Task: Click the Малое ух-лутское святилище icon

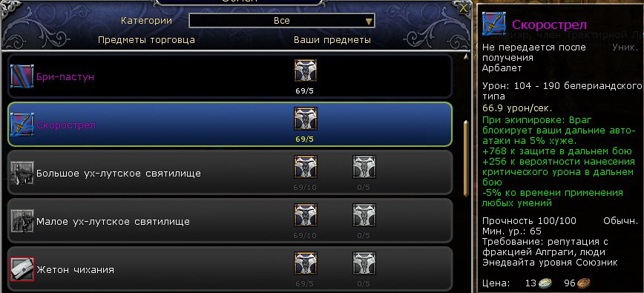Action: 22,221
